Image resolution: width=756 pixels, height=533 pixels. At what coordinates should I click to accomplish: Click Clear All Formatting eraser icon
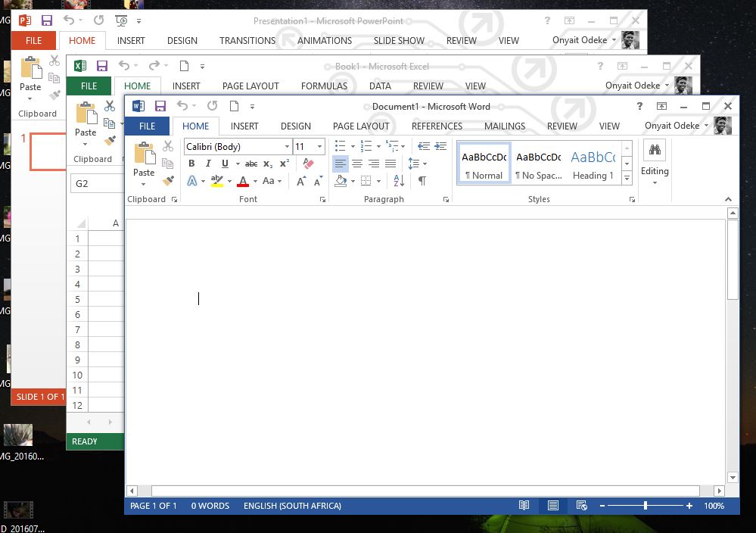pos(309,164)
